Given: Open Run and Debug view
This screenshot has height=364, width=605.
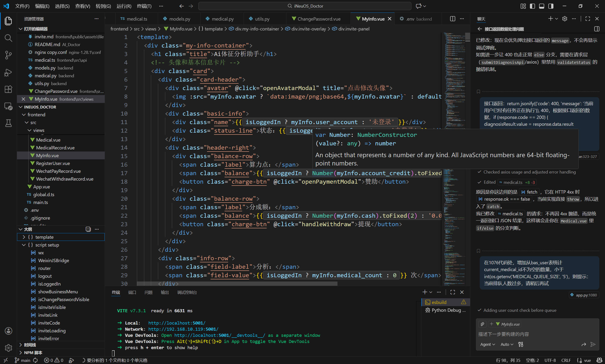Looking at the screenshot, I should point(8,72).
